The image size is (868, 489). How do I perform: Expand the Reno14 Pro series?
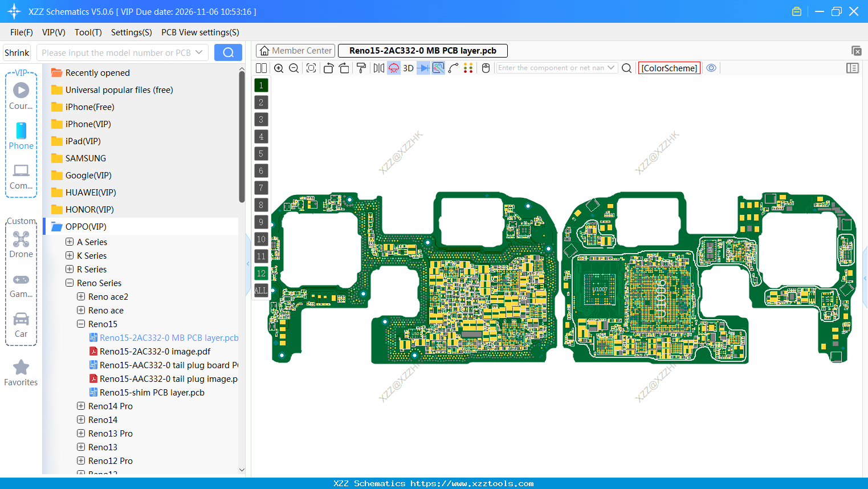[80, 406]
